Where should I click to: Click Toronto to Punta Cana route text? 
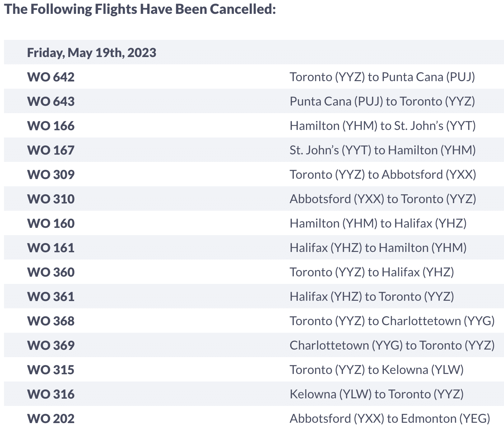[x=382, y=77]
